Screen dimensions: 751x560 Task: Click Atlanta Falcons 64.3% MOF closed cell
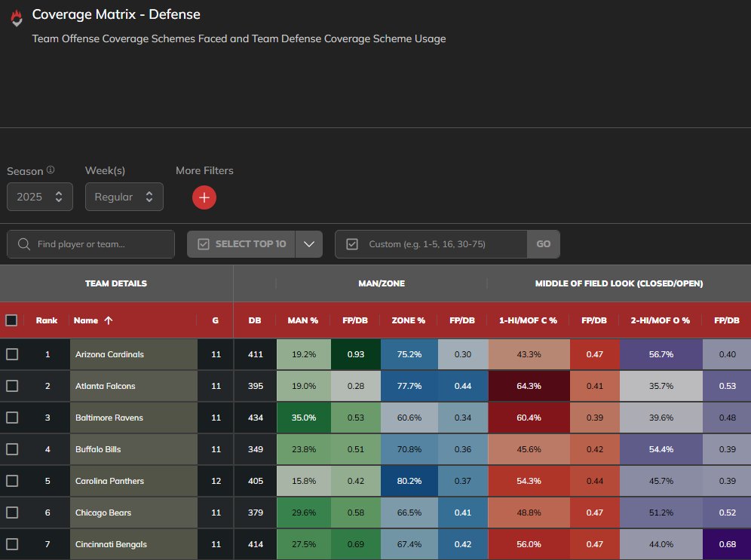pos(529,386)
